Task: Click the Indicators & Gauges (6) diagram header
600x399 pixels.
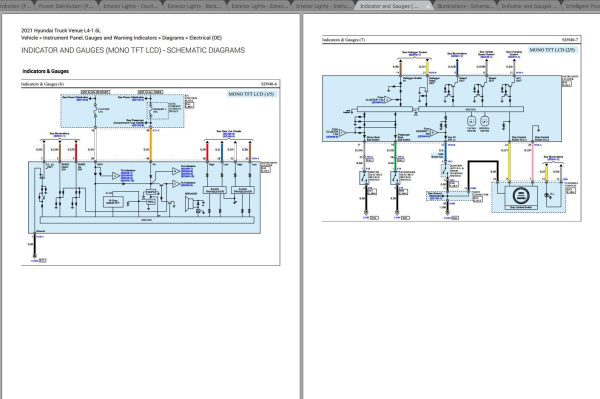Action: (x=42, y=84)
